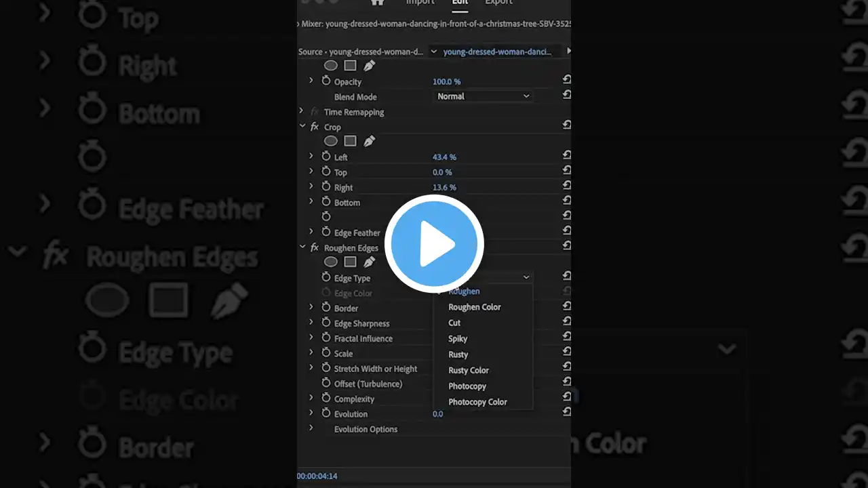Toggle animation stopwatch for Offset (Turbulence)
Screen dimensions: 868x488
point(326,383)
